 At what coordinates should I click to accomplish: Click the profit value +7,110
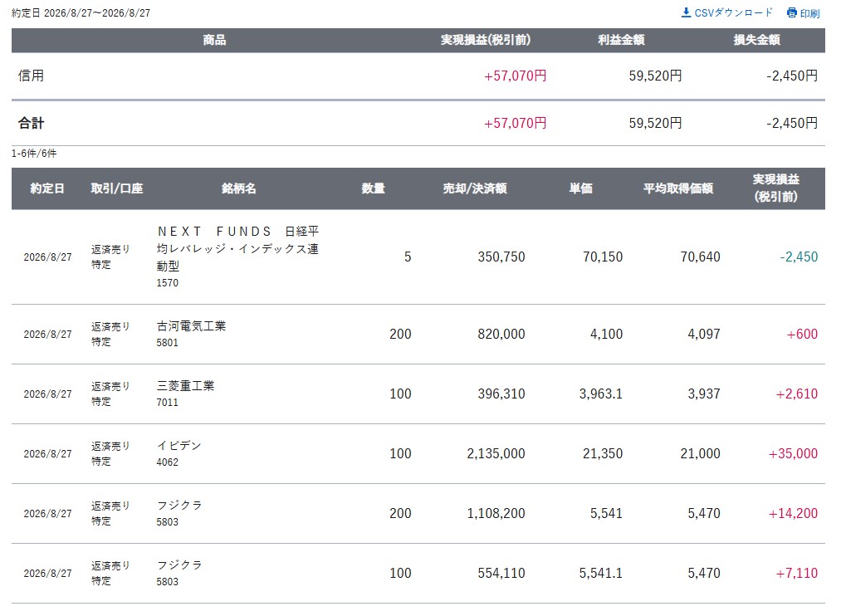(x=797, y=574)
